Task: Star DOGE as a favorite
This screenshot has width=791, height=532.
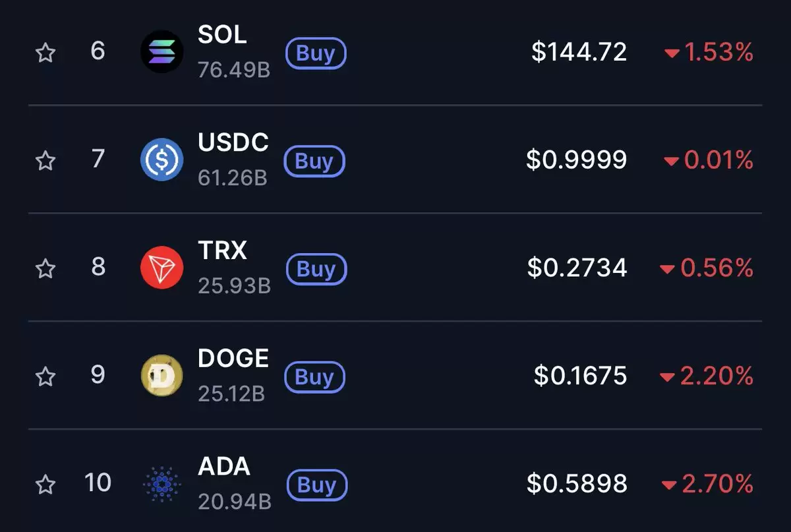Action: point(45,376)
